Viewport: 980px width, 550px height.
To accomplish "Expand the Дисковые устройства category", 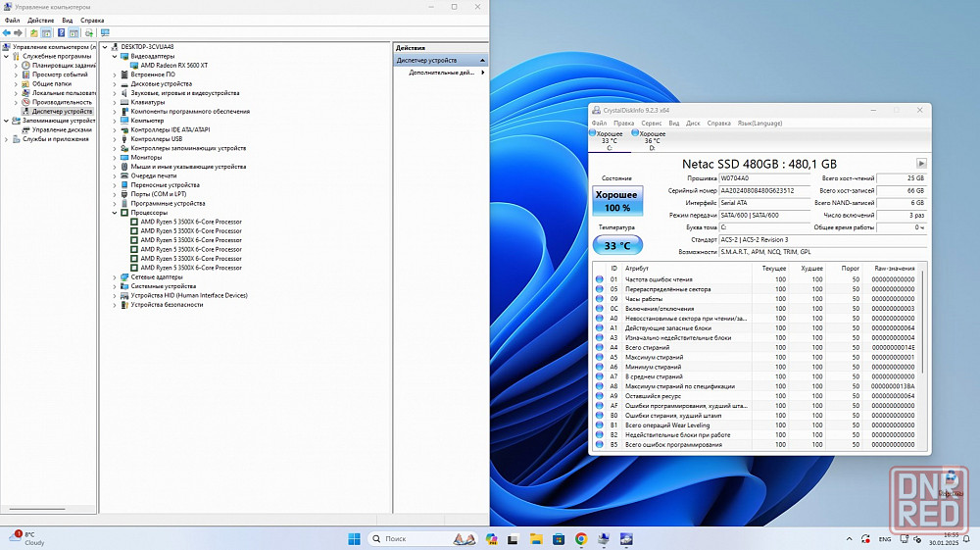I will [115, 83].
